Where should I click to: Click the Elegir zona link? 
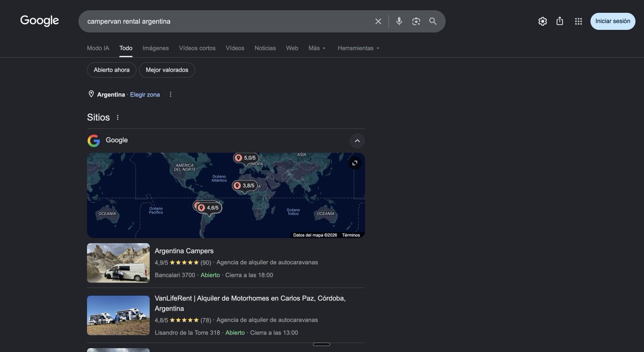145,94
